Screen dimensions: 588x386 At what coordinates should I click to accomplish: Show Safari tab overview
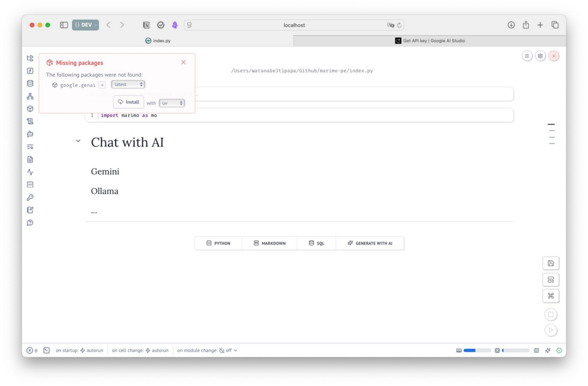pos(555,25)
